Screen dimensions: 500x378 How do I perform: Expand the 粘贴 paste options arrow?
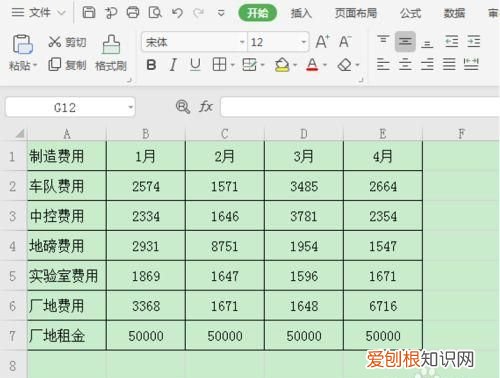[35, 65]
